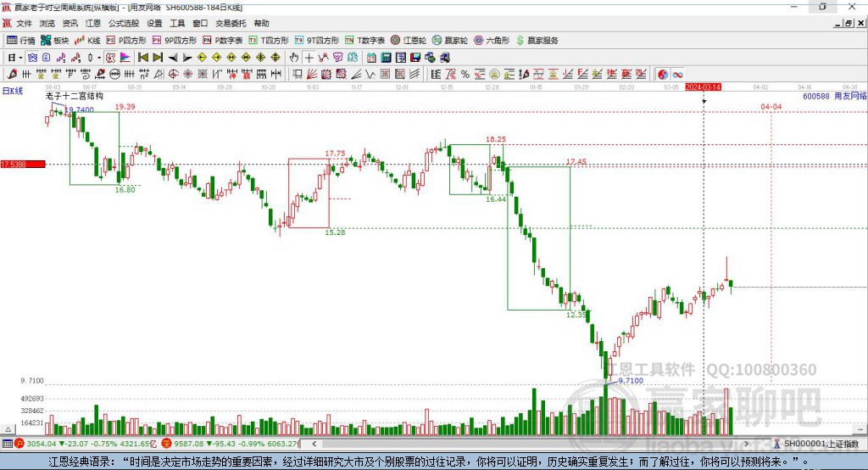Expand the candlestick style dropdown arrow
This screenshot has height=470, width=868.
(99, 58)
